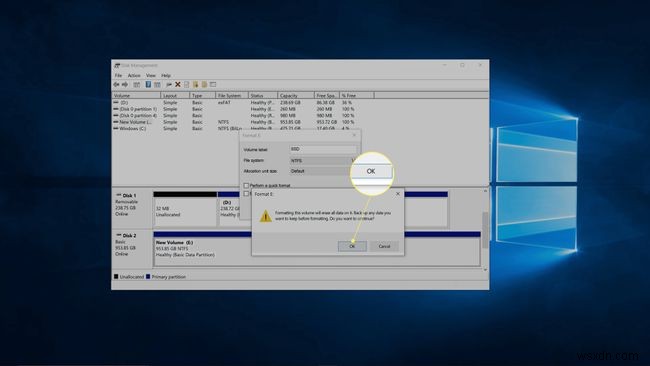Click the drive icon beside New Volume row

pyautogui.click(x=116, y=122)
